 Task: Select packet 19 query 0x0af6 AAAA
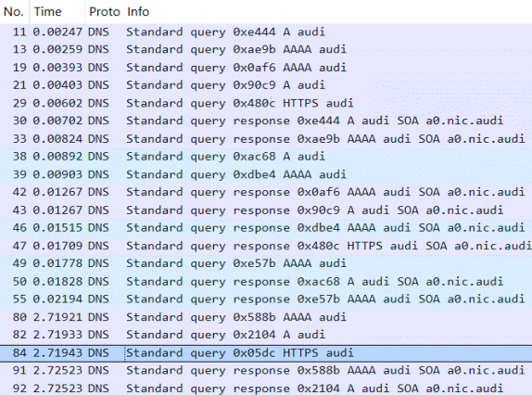266,68
